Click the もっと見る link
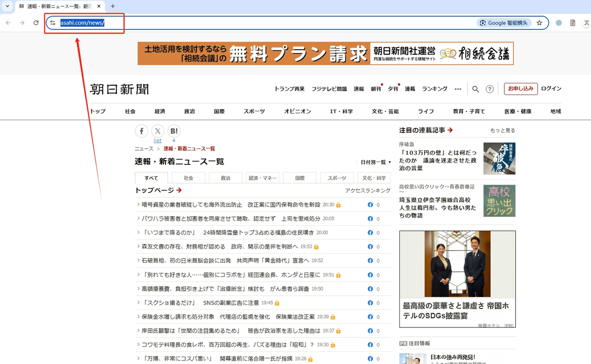 click(x=503, y=131)
